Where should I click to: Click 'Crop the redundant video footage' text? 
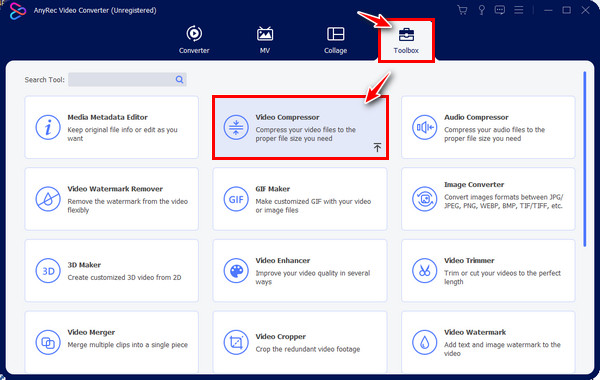(308, 349)
